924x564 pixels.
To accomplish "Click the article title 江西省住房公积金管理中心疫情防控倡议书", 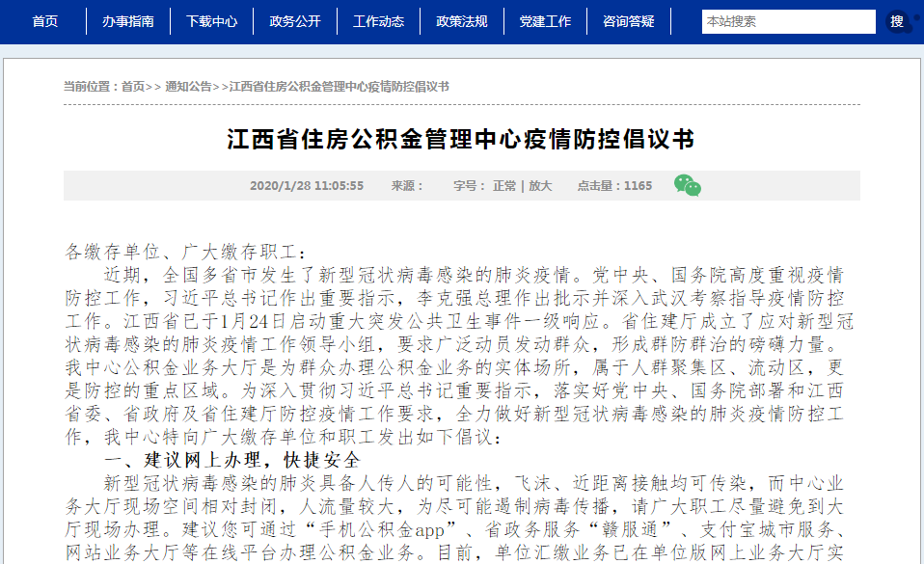I will click(x=461, y=140).
